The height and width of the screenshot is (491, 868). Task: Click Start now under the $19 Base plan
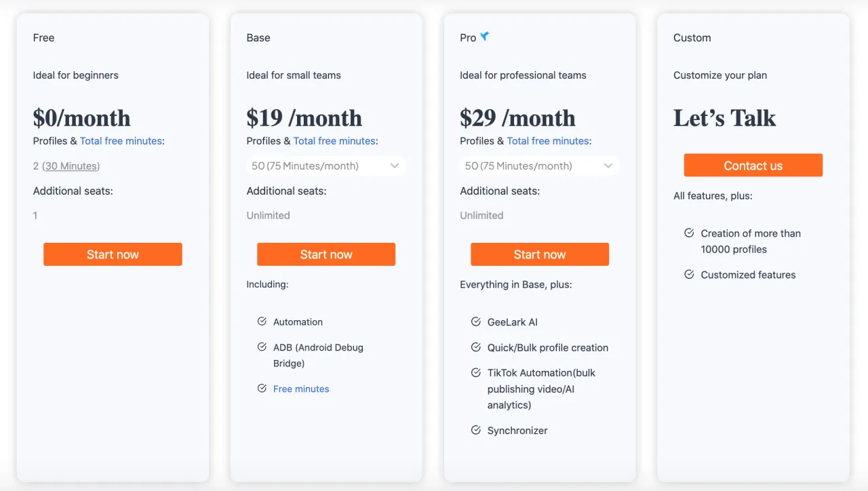(x=326, y=254)
